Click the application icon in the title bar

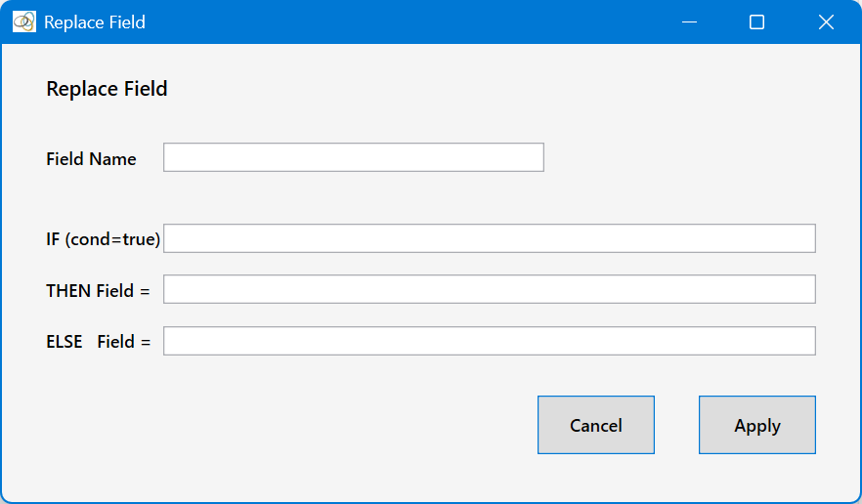click(24, 22)
